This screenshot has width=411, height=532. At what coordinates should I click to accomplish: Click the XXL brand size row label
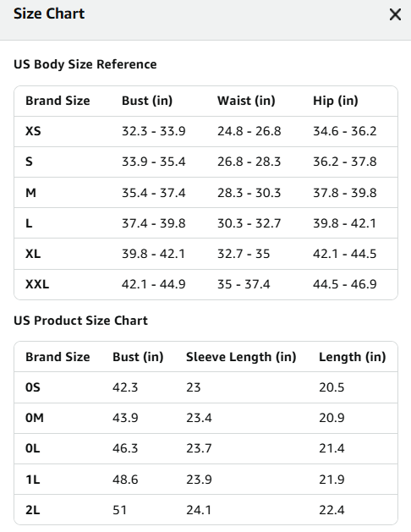(37, 284)
